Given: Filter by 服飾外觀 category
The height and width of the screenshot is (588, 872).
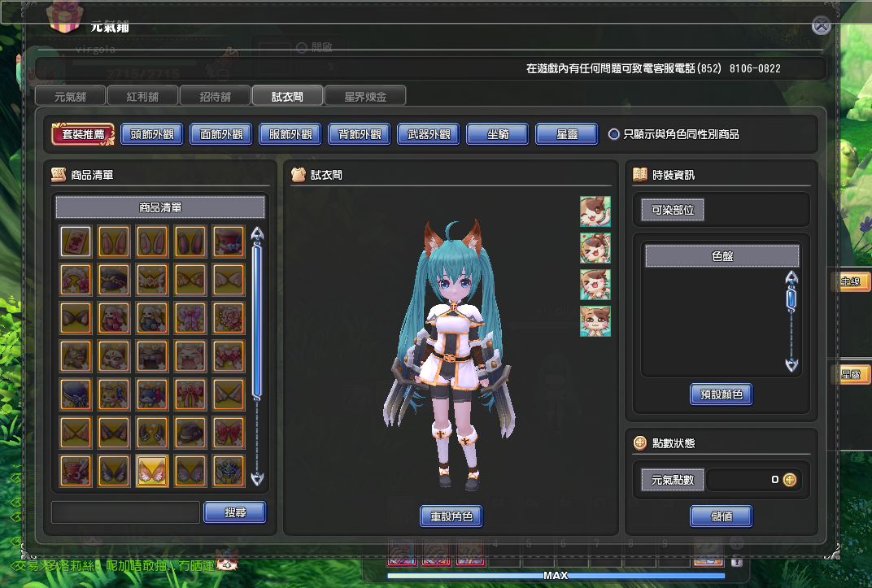Looking at the screenshot, I should [x=290, y=134].
